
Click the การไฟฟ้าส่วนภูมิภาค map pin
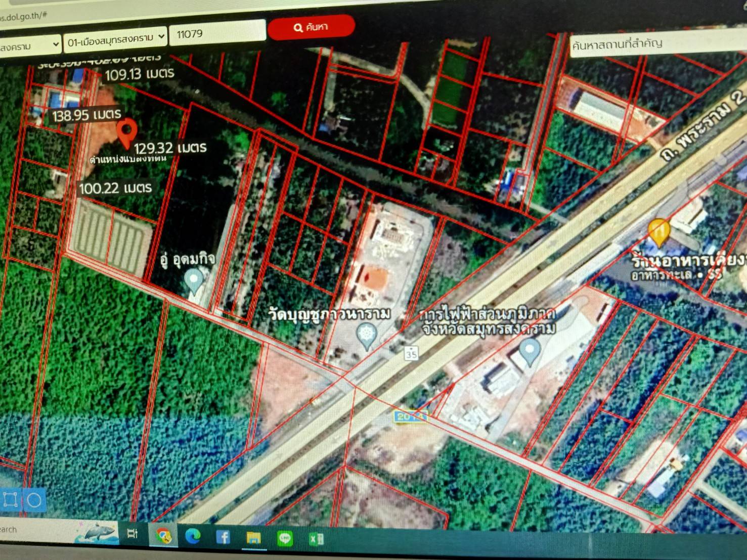point(529,352)
